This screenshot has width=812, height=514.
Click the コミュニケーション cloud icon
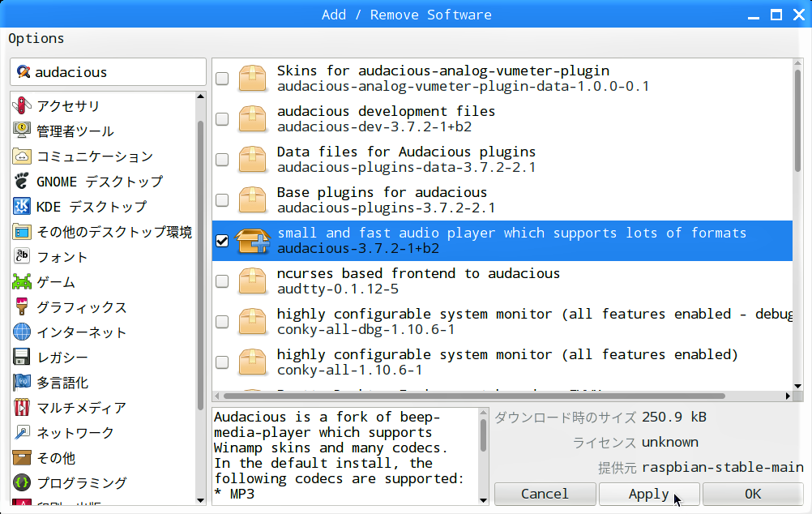22,156
